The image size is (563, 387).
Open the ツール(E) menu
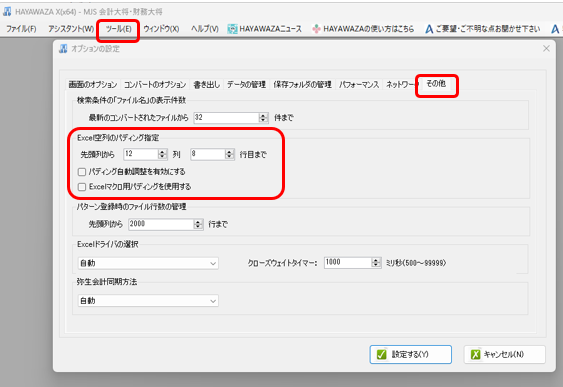coord(118,29)
